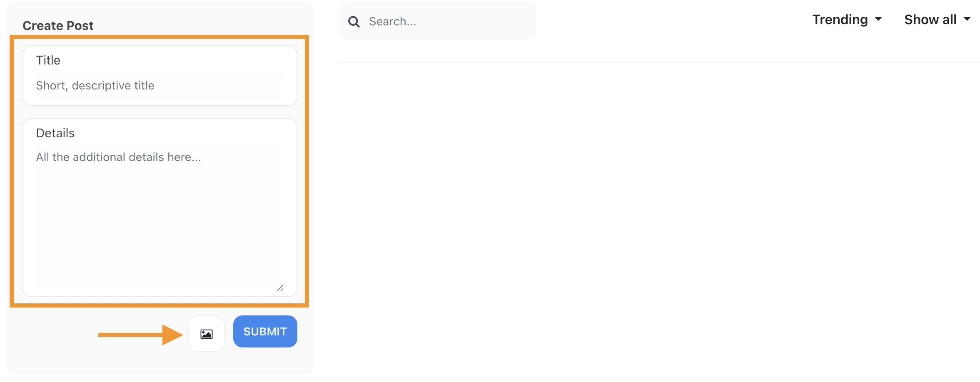Click the Details textarea resize handle
Image resolution: width=980 pixels, height=382 pixels.
[280, 288]
